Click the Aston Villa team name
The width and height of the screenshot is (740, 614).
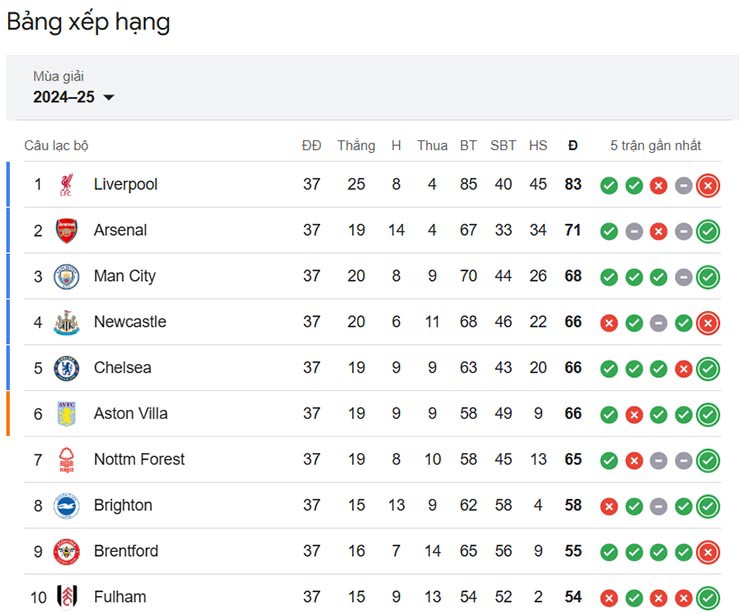pos(131,413)
